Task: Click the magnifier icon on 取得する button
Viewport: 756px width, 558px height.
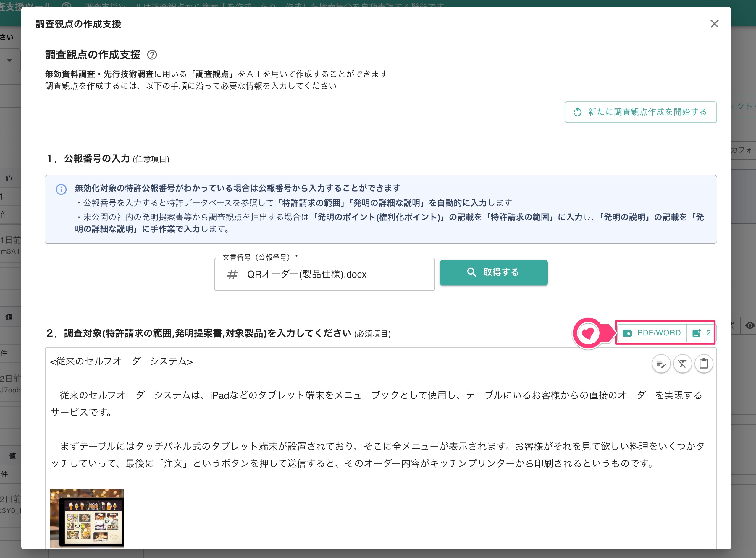Action: (x=471, y=272)
